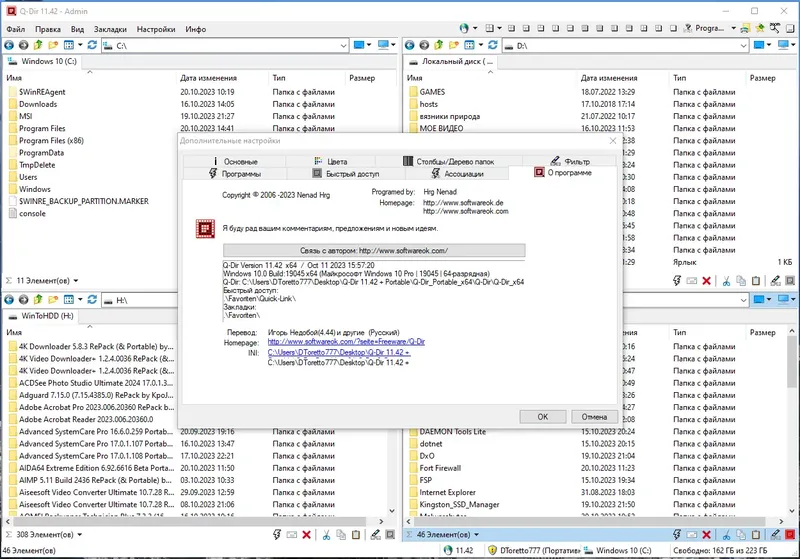The height and width of the screenshot is (559, 800).
Task: Click the edit pencil icon in bottom-right pane toolbar
Action: click(776, 535)
